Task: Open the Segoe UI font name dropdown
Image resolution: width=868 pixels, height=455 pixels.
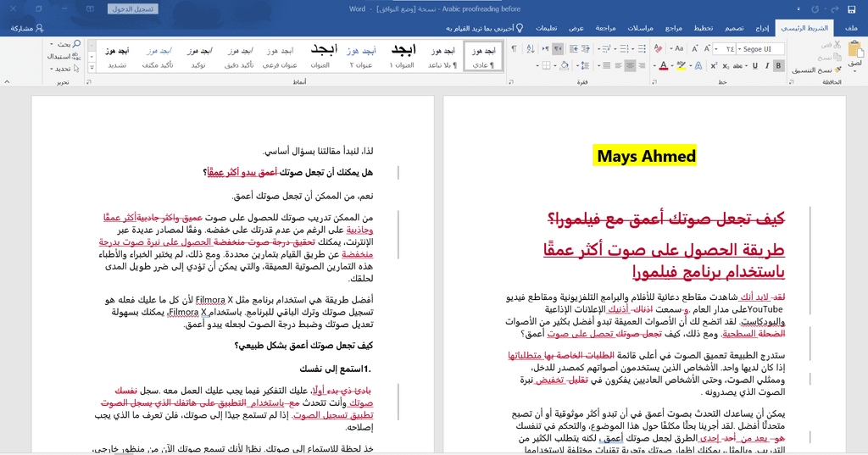Action: [739, 49]
